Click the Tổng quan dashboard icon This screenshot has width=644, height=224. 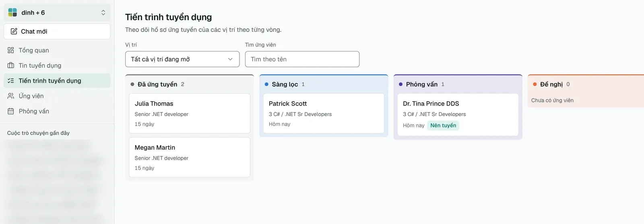[x=11, y=50]
